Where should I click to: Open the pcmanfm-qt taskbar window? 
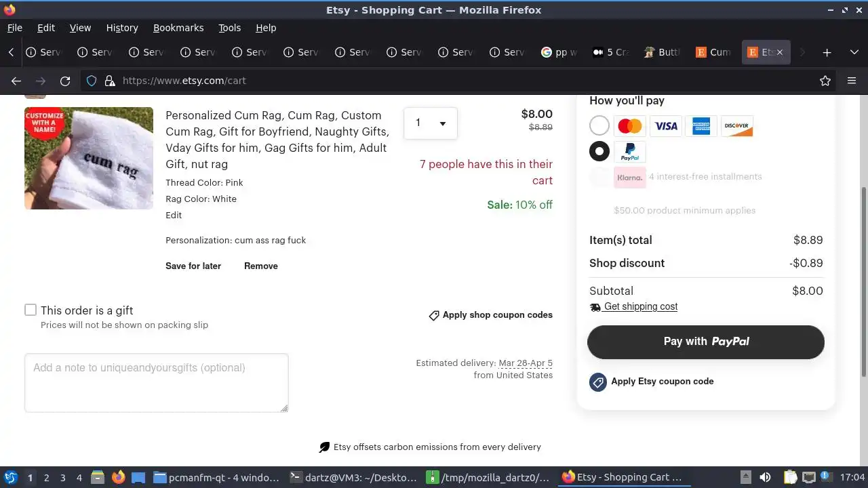217,478
